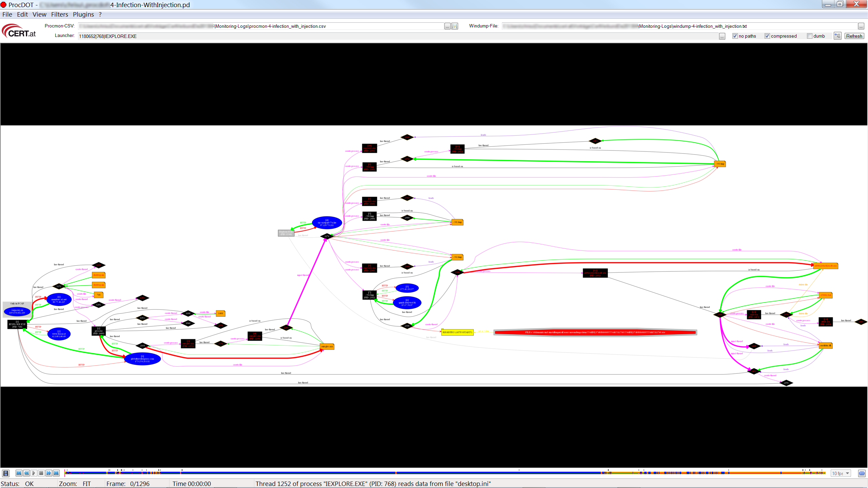Select thread node 1452 diamond

142,318
